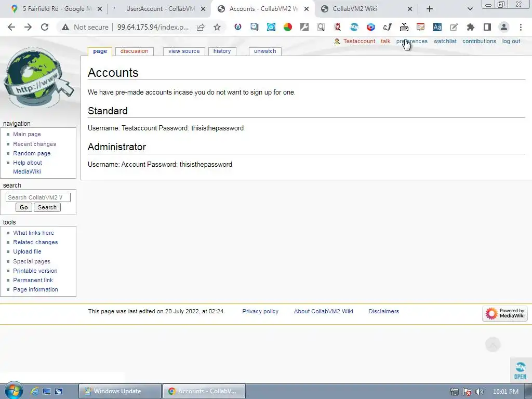532x399 pixels.
Task: Open the view source tab
Action: pyautogui.click(x=184, y=51)
